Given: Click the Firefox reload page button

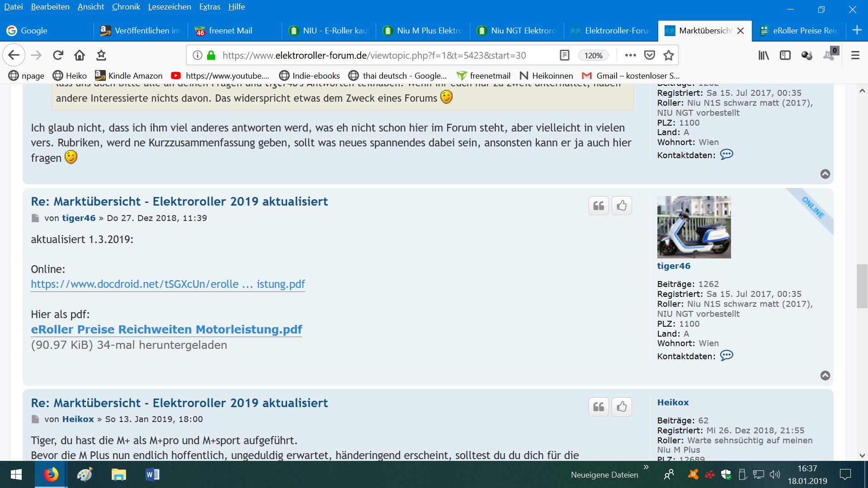Looking at the screenshot, I should (x=58, y=55).
